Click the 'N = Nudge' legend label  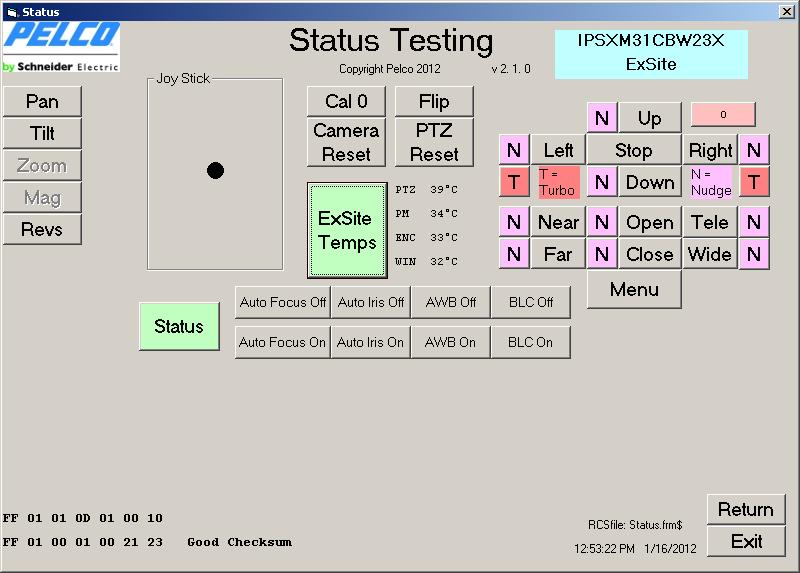pyautogui.click(x=711, y=182)
